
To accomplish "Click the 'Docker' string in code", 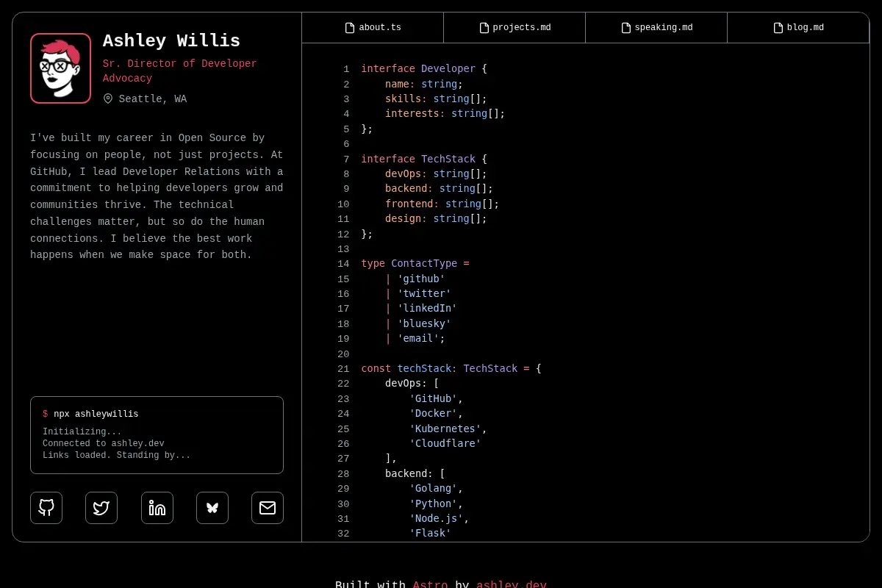I will pyautogui.click(x=434, y=414).
